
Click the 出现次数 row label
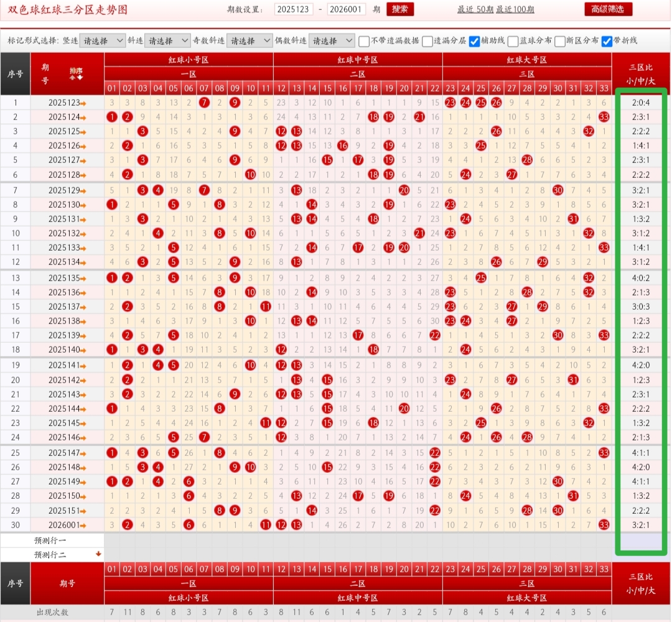[x=52, y=613]
